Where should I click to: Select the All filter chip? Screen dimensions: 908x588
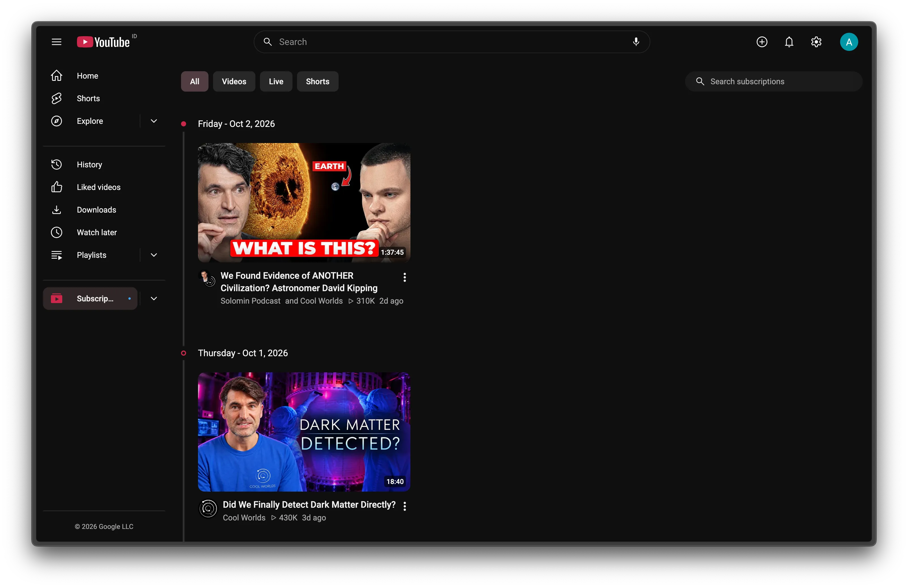(195, 81)
